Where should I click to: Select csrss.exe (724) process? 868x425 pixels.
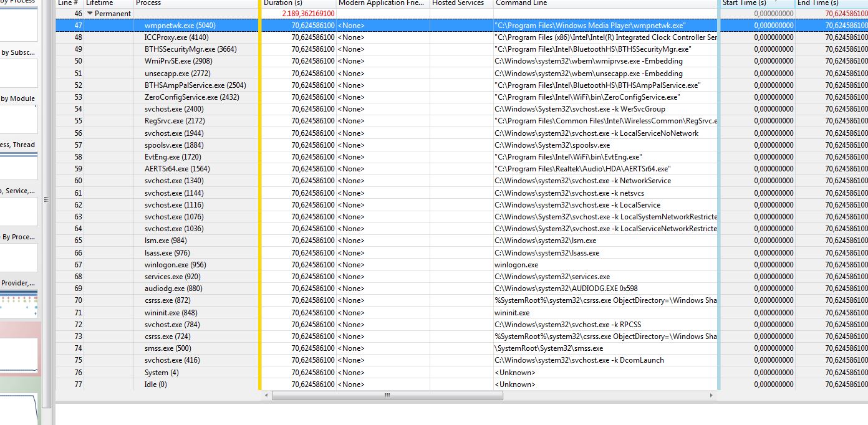pyautogui.click(x=167, y=337)
